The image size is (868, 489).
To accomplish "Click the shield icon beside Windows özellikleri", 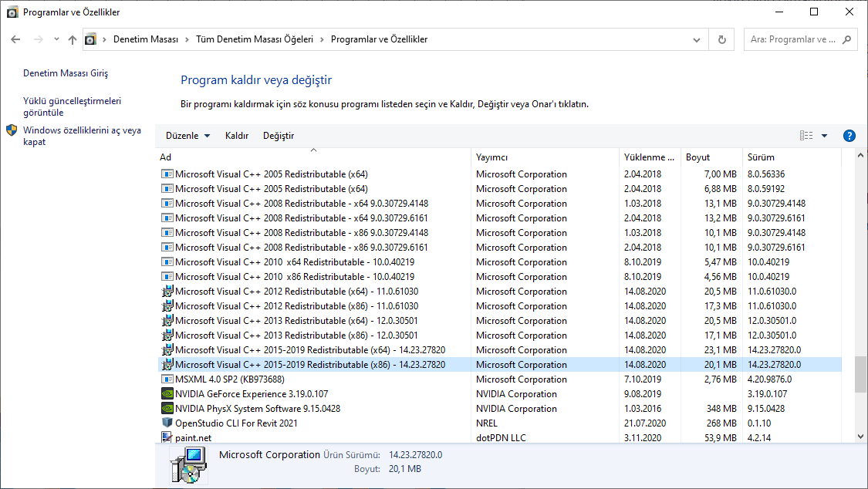I will click(12, 130).
